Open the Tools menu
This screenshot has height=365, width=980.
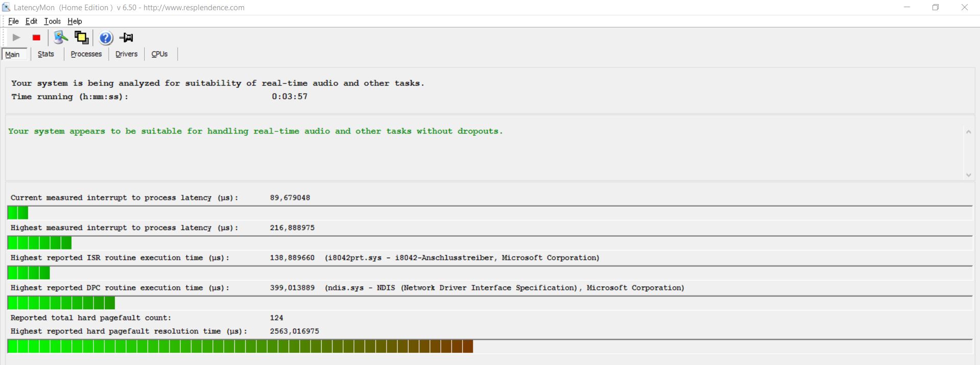pyautogui.click(x=53, y=21)
